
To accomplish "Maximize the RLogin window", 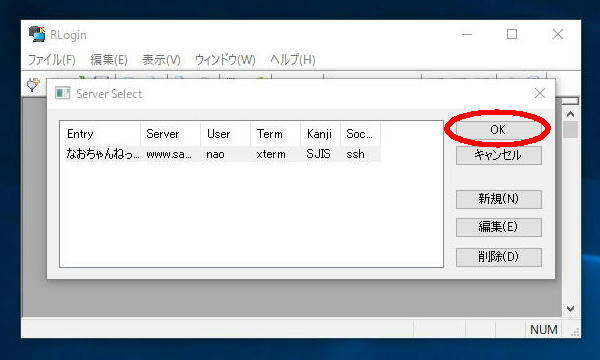I will 512,34.
